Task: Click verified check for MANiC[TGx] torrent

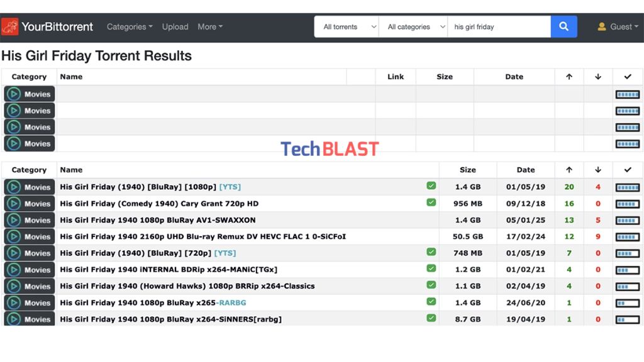Action: tap(431, 268)
